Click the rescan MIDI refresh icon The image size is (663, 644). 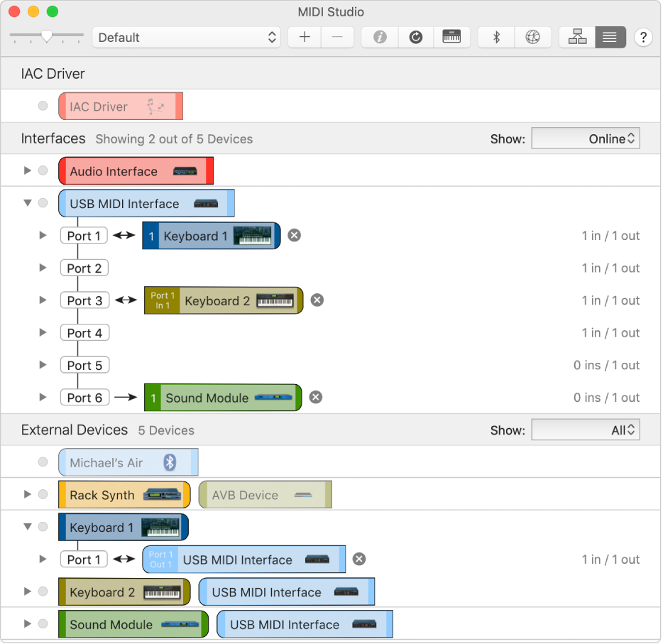(x=416, y=38)
